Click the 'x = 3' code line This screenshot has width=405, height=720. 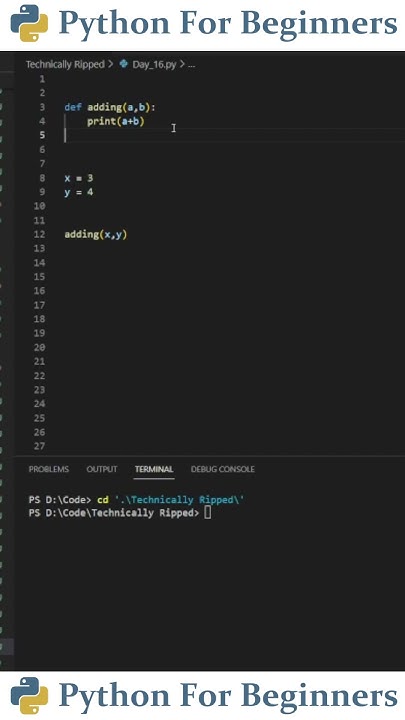(79, 178)
